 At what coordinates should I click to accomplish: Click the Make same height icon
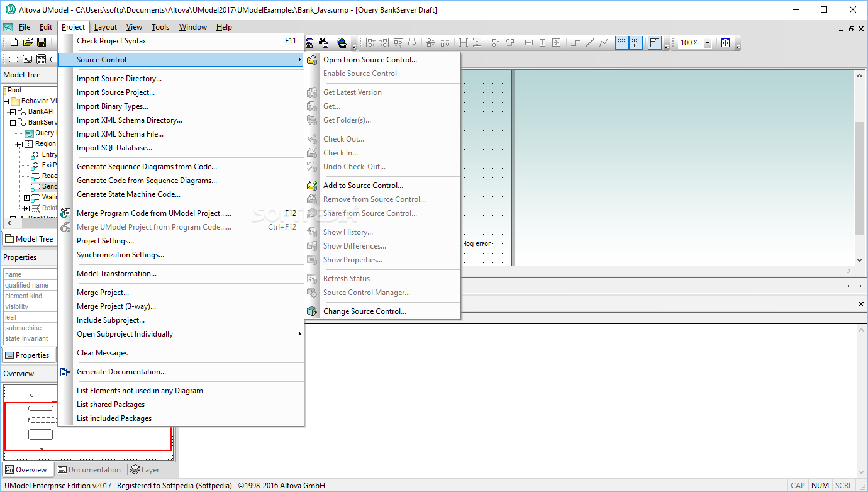click(x=543, y=43)
